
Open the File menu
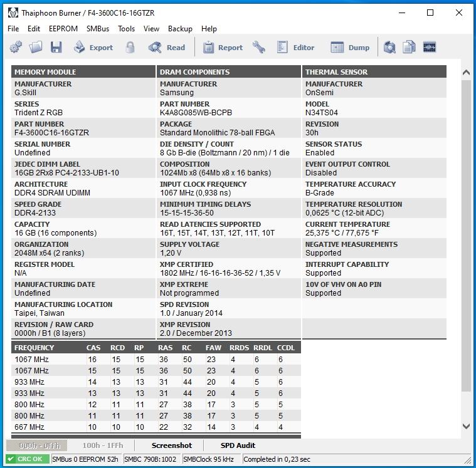(x=13, y=29)
